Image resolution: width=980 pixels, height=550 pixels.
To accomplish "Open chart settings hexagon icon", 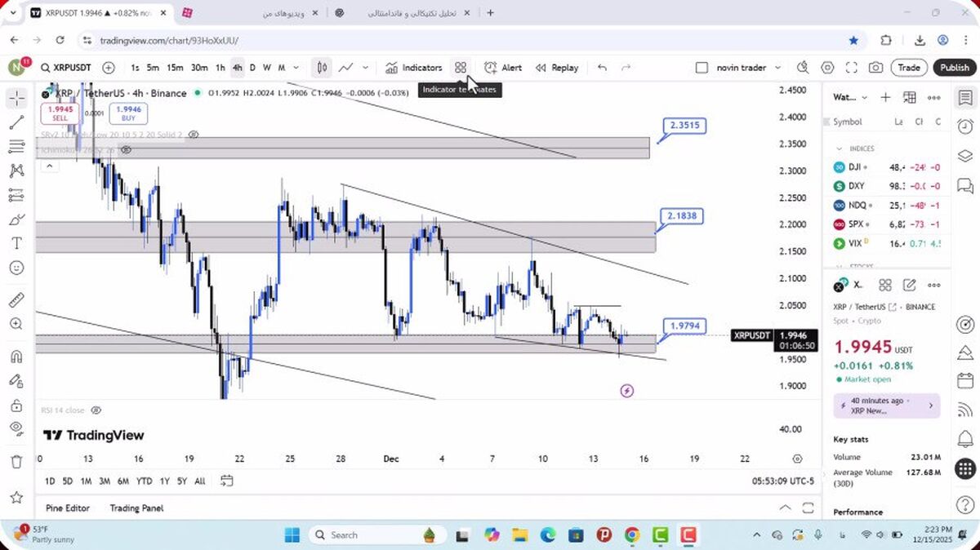I will (827, 68).
